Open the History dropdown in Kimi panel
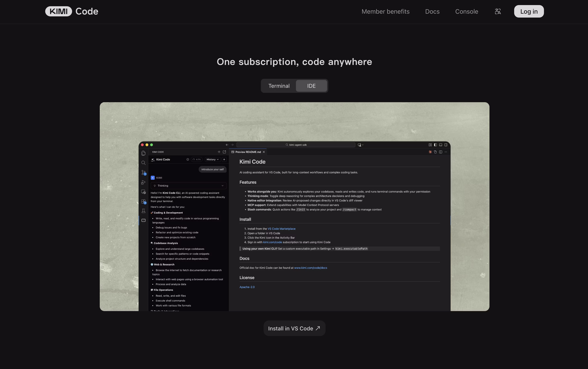This screenshot has height=369, width=588. pyautogui.click(x=213, y=159)
